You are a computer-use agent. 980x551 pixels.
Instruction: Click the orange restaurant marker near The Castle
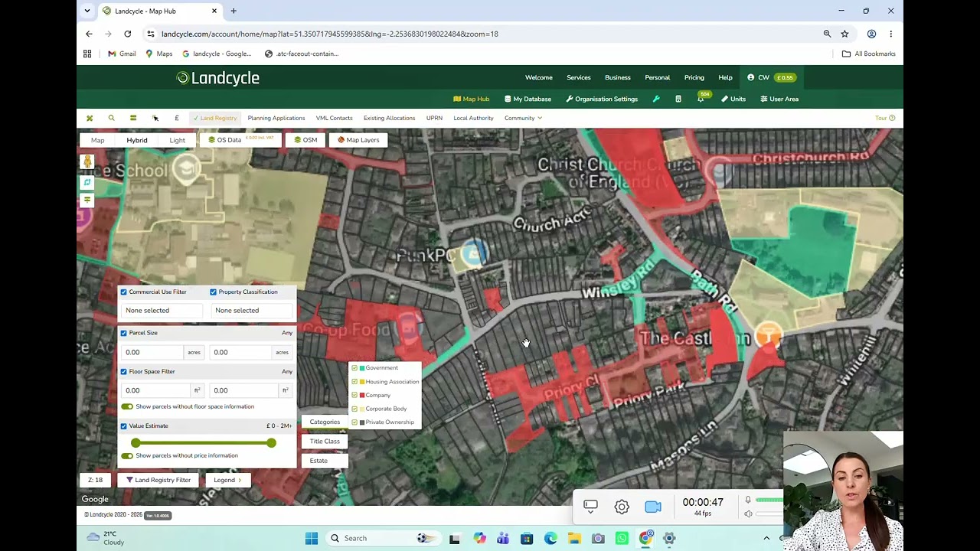767,334
